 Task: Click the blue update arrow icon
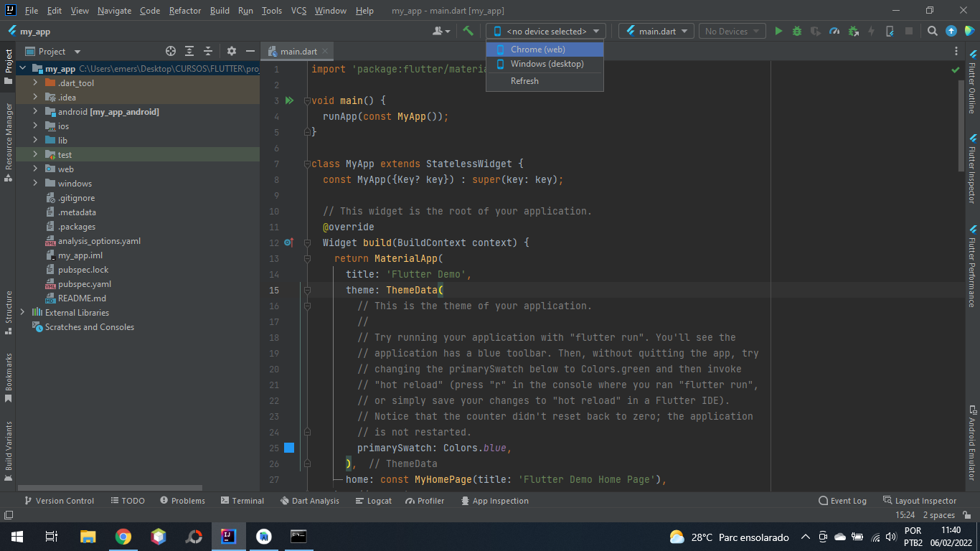click(951, 31)
